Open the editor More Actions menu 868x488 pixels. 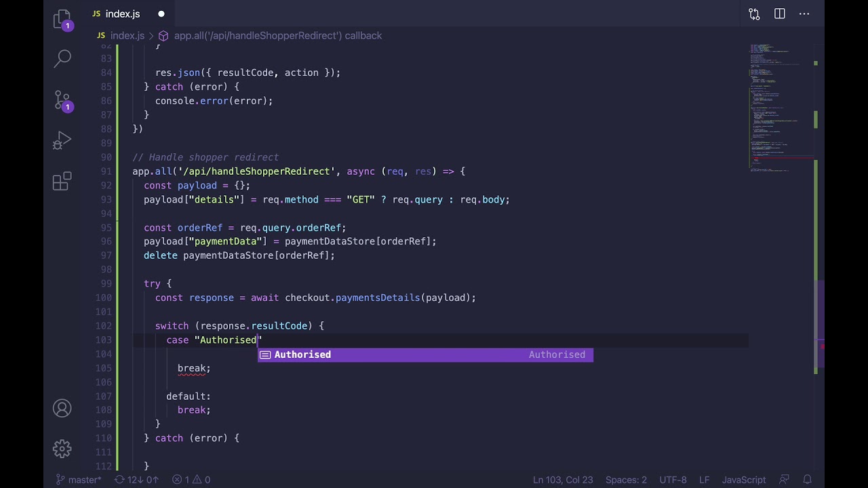[804, 14]
